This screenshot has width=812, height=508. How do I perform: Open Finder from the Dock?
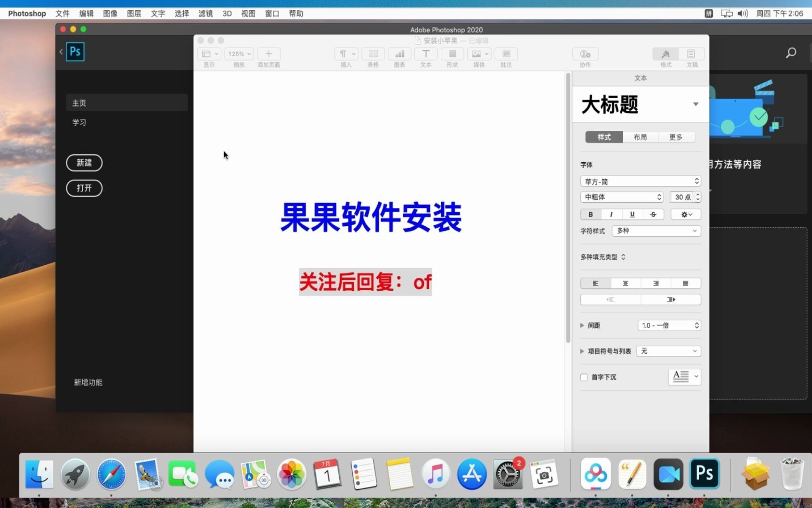click(x=39, y=474)
